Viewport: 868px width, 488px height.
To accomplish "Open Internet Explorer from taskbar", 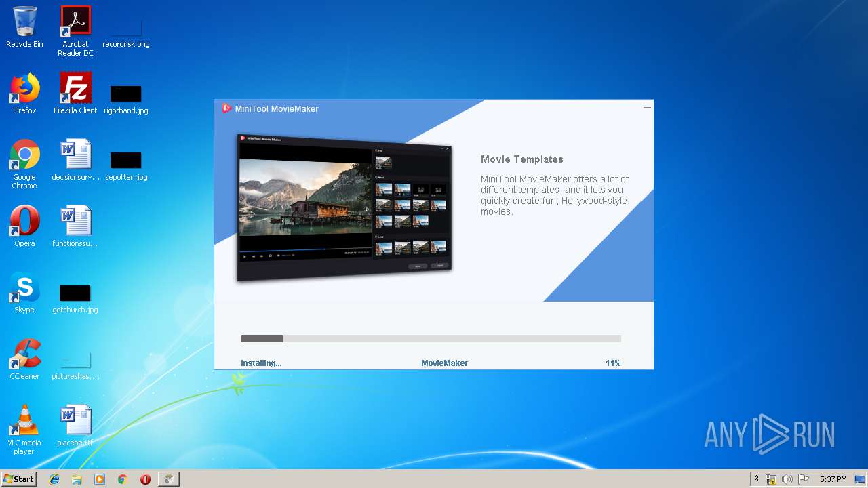I will (54, 479).
